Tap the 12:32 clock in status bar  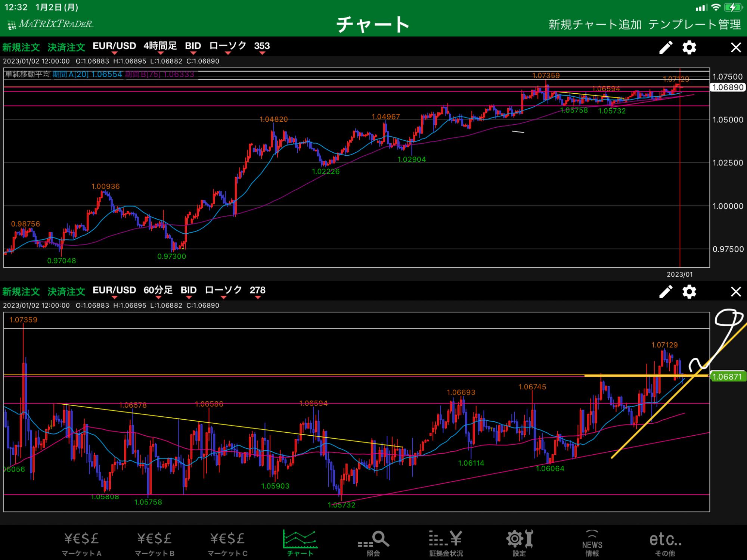click(16, 7)
